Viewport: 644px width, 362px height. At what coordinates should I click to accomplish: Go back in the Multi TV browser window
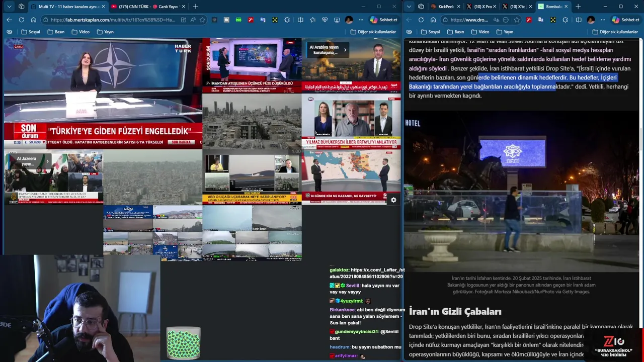(x=9, y=20)
